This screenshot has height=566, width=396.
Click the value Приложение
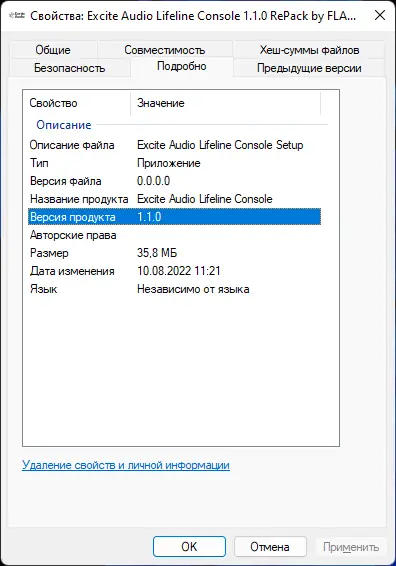coord(169,163)
